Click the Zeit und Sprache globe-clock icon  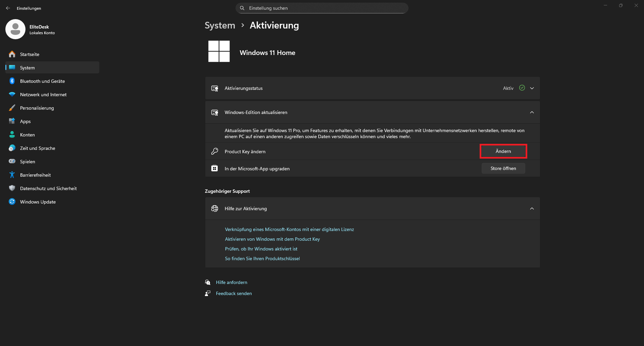point(12,148)
